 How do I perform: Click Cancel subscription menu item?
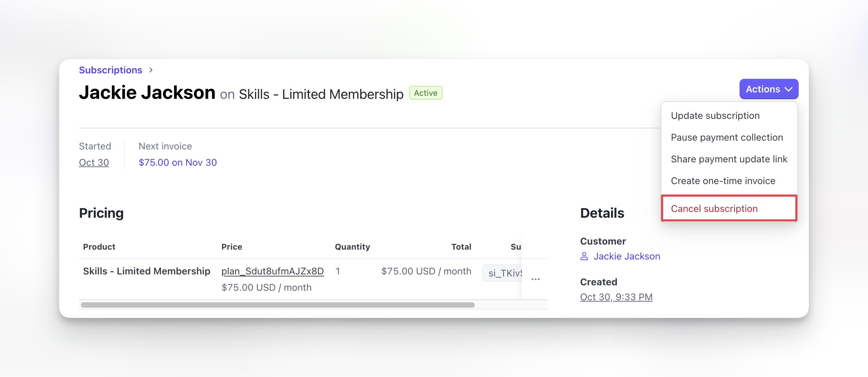[714, 209]
